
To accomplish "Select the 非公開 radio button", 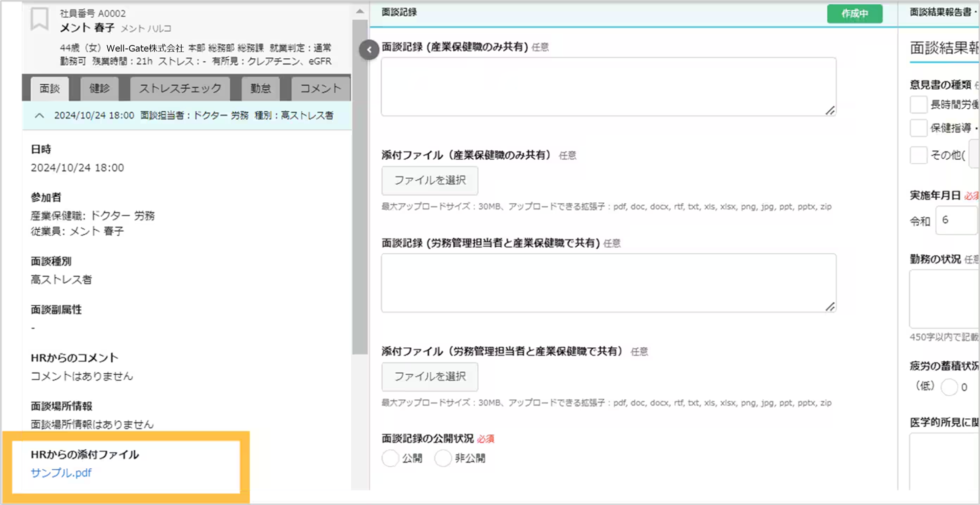I will (443, 458).
